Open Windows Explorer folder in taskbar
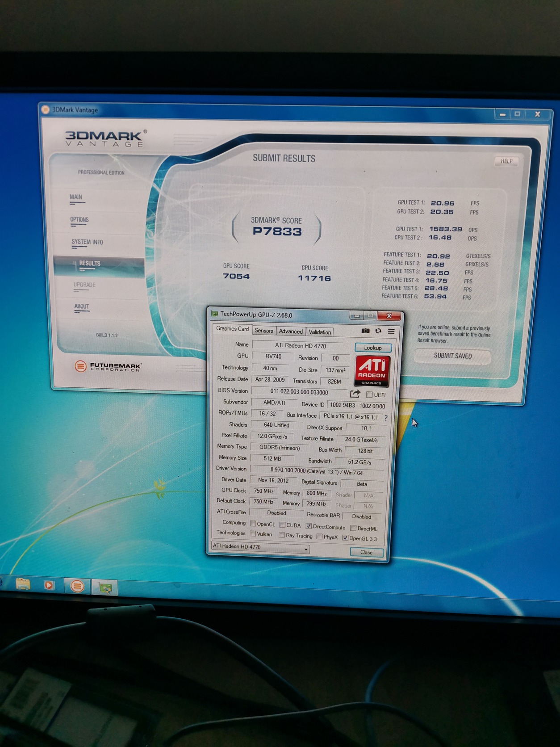This screenshot has width=560, height=747. point(23,583)
